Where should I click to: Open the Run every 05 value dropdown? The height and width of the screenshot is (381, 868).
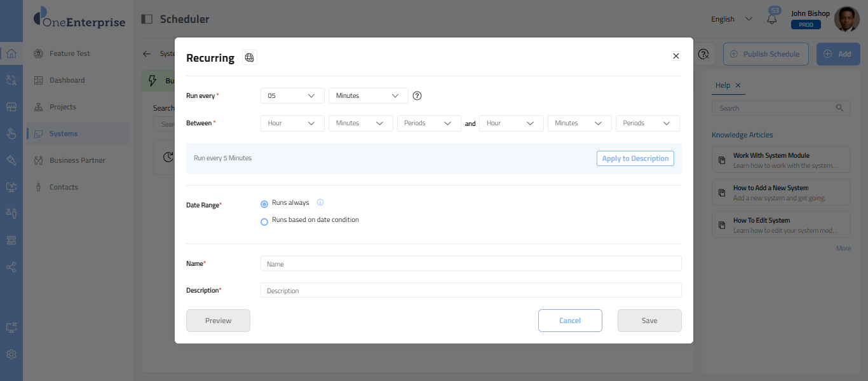pos(292,96)
